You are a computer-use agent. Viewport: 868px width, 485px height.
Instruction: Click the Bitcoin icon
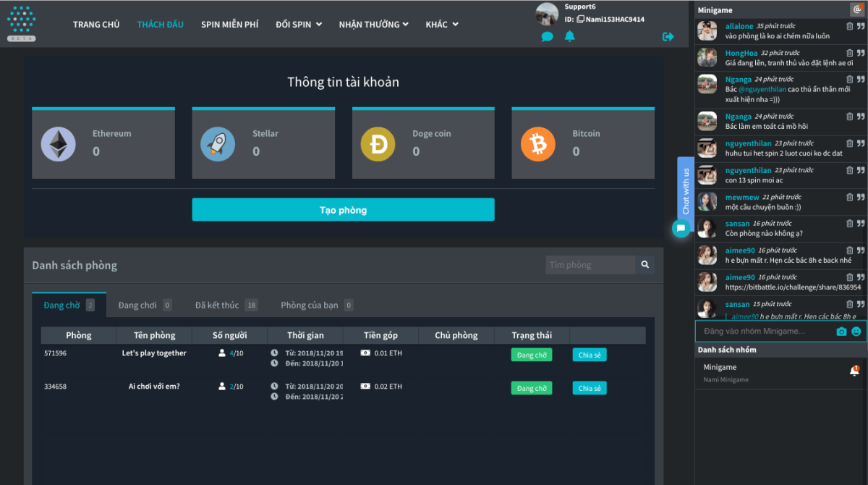[x=537, y=143]
